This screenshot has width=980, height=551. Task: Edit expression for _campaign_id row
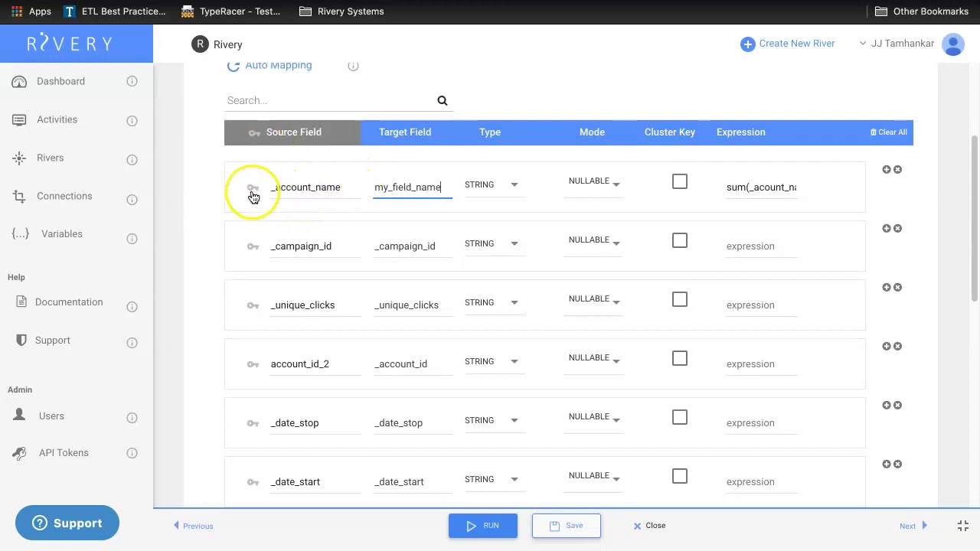[x=761, y=246]
